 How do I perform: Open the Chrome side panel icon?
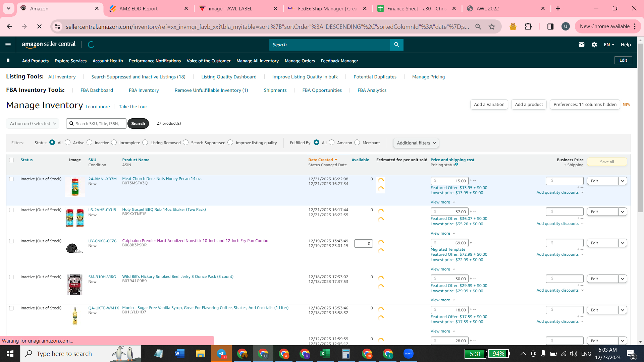(550, 26)
